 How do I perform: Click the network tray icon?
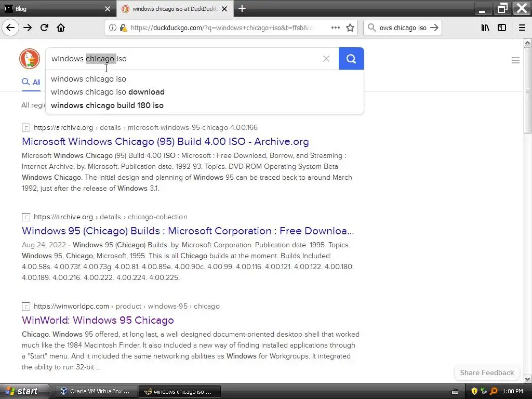coord(484,391)
